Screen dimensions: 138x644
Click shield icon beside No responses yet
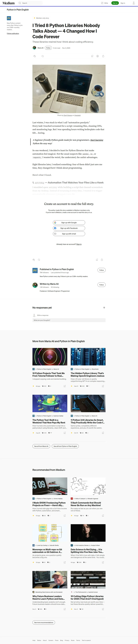pos(104,308)
